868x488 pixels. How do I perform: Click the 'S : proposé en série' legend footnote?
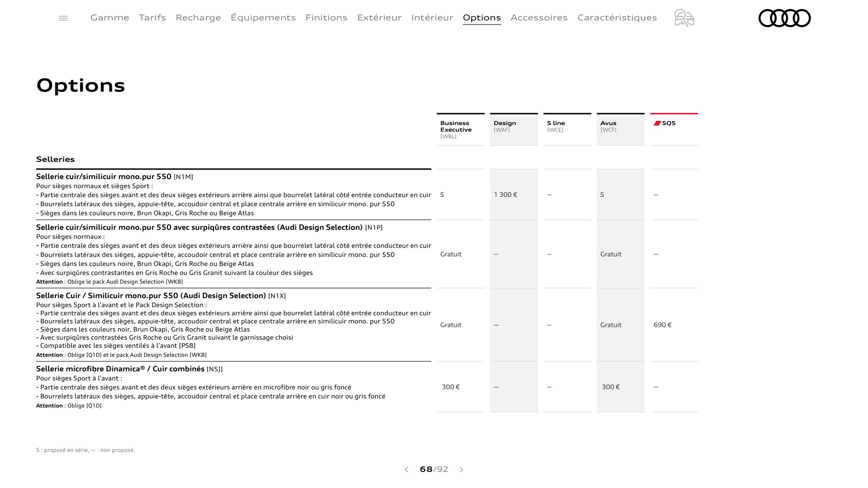click(85, 450)
